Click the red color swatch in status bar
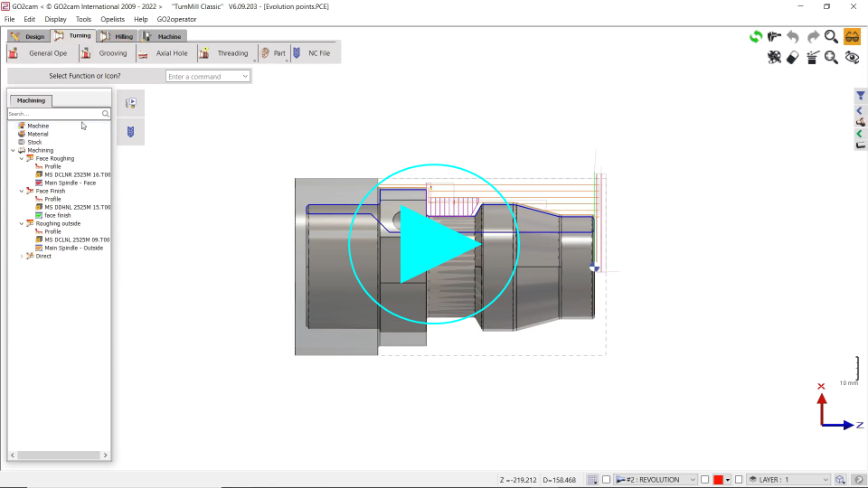The width and height of the screenshot is (868, 488). (x=718, y=479)
